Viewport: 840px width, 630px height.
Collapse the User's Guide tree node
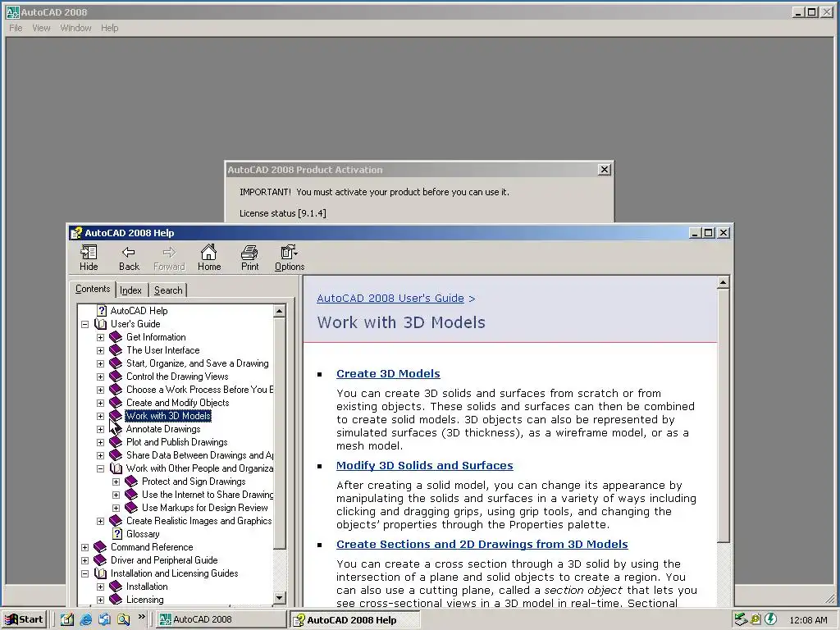(x=84, y=324)
